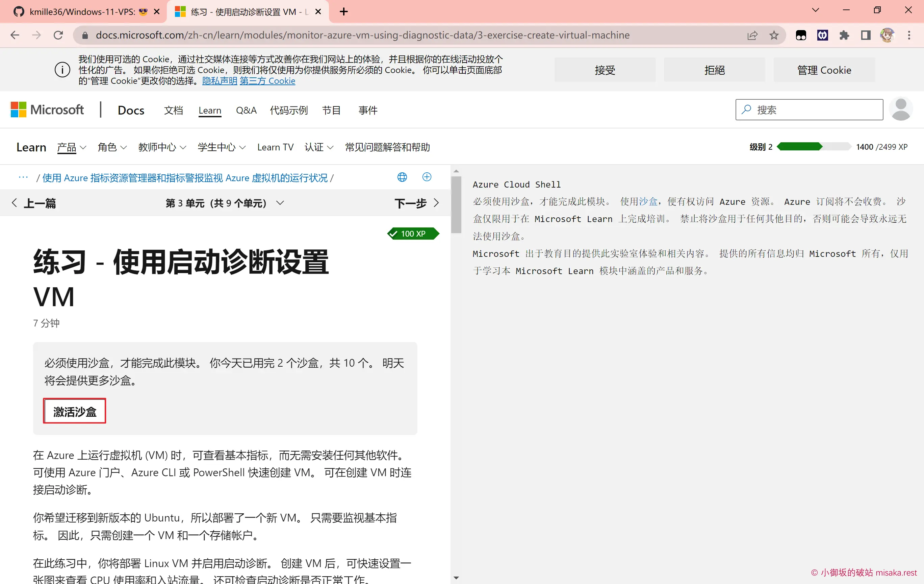Click the globe language icon
The width and height of the screenshot is (924, 584).
pos(402,177)
